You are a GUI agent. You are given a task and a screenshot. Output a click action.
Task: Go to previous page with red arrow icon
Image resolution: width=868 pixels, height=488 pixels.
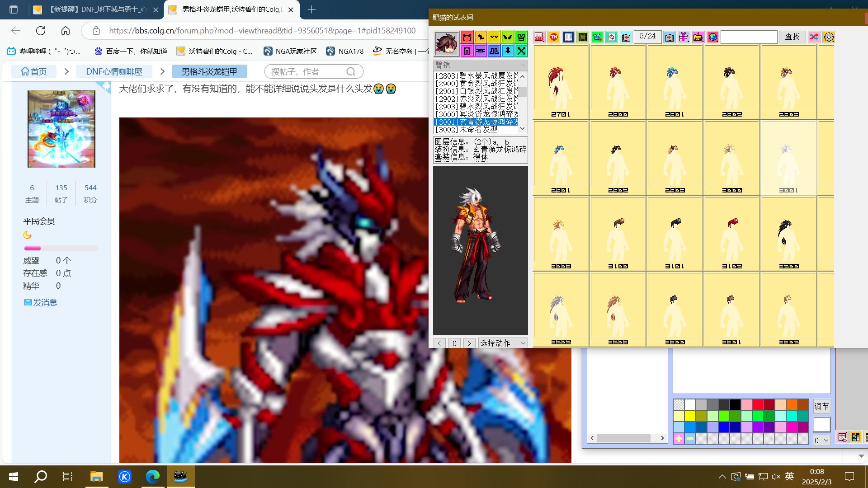(x=626, y=37)
